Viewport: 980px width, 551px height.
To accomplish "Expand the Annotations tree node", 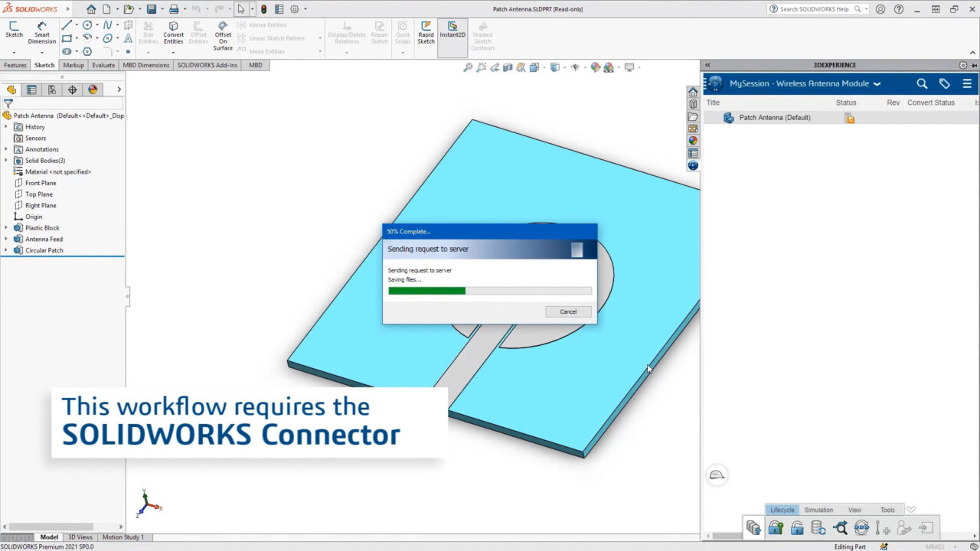I will click(x=6, y=149).
